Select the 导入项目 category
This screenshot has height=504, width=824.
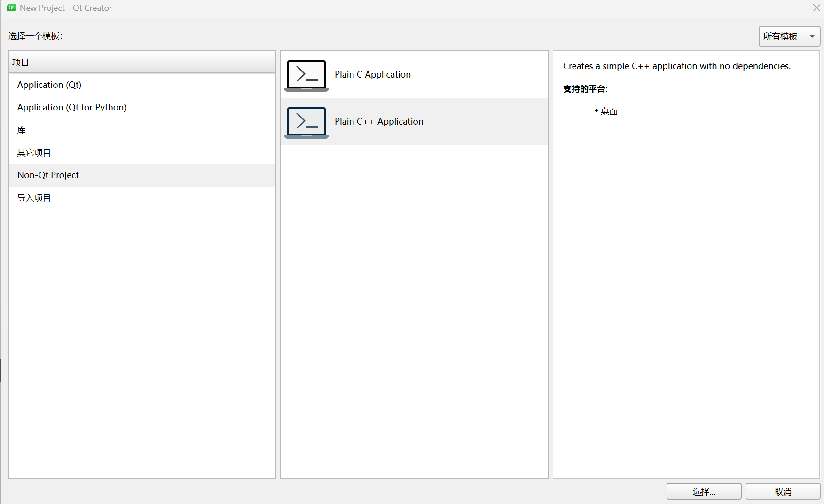tap(142, 198)
